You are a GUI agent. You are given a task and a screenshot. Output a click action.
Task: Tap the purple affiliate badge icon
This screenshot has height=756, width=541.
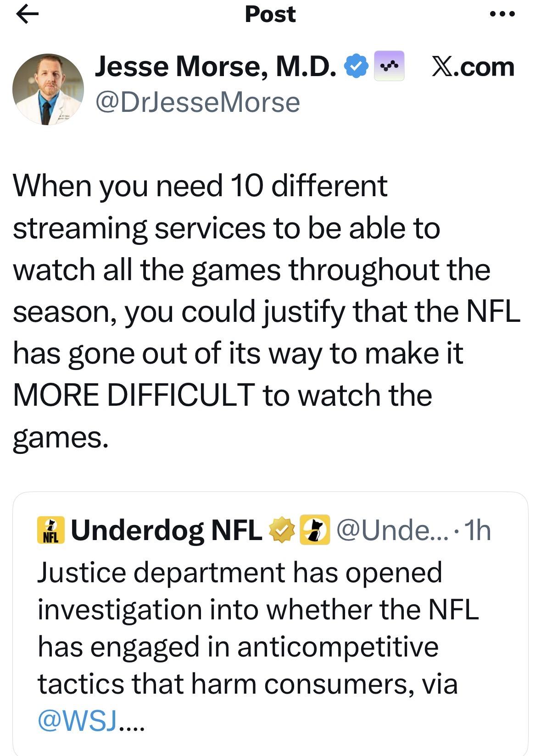pos(389,66)
